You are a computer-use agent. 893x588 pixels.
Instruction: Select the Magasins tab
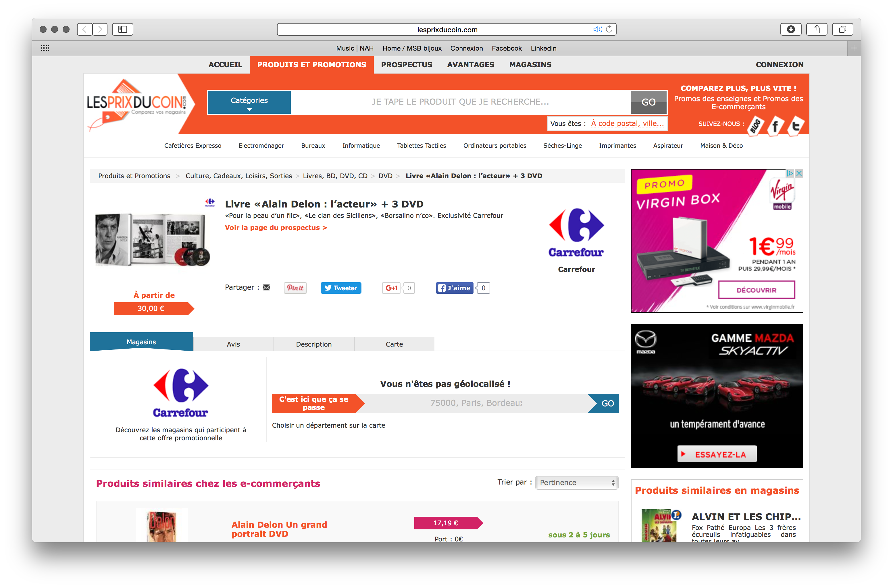tap(141, 342)
